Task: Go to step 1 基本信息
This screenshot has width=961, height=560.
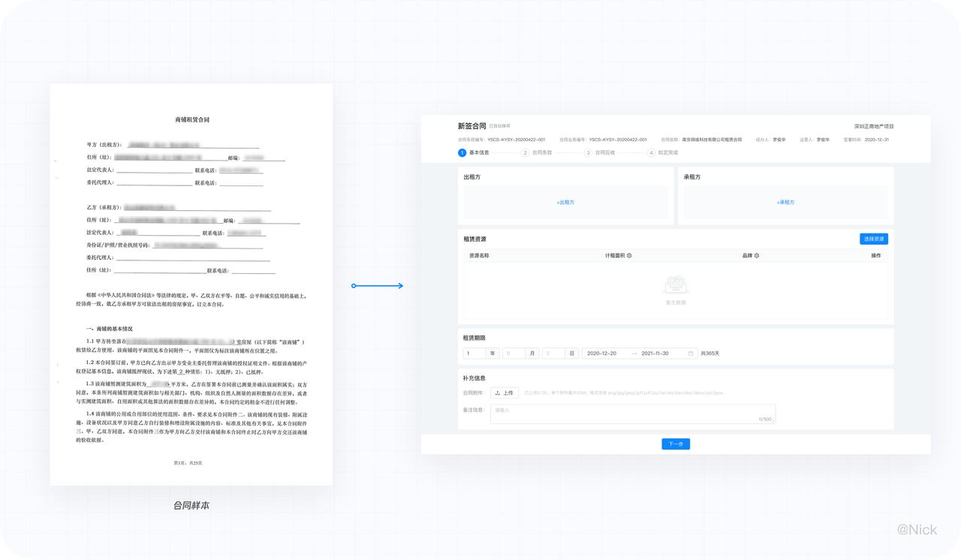Action: pos(474,152)
